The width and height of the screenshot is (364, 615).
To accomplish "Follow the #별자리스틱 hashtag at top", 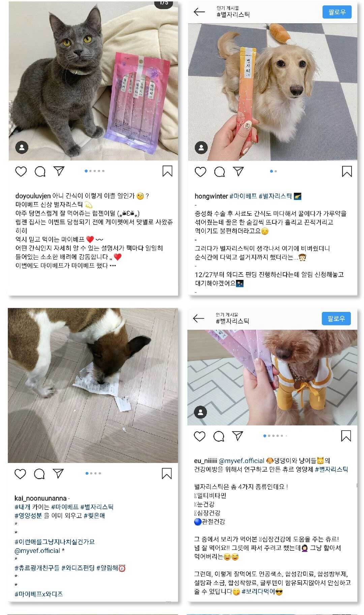I will click(x=337, y=12).
